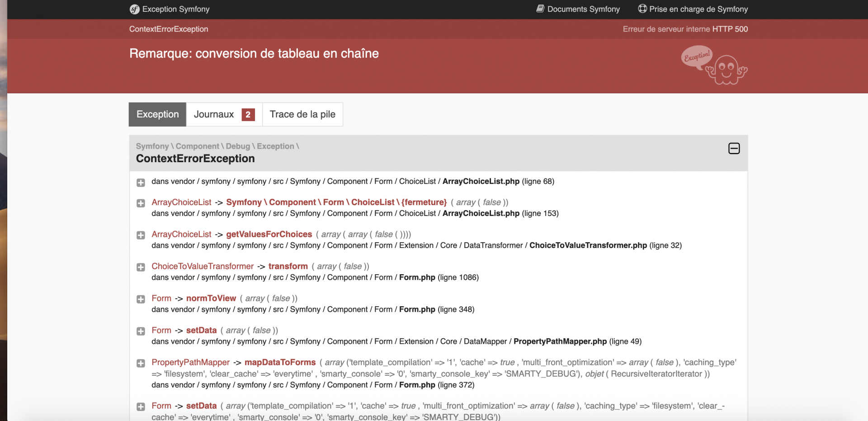Expand the ChoiceToValueTransformer transform entry
The image size is (868, 421).
point(141,267)
